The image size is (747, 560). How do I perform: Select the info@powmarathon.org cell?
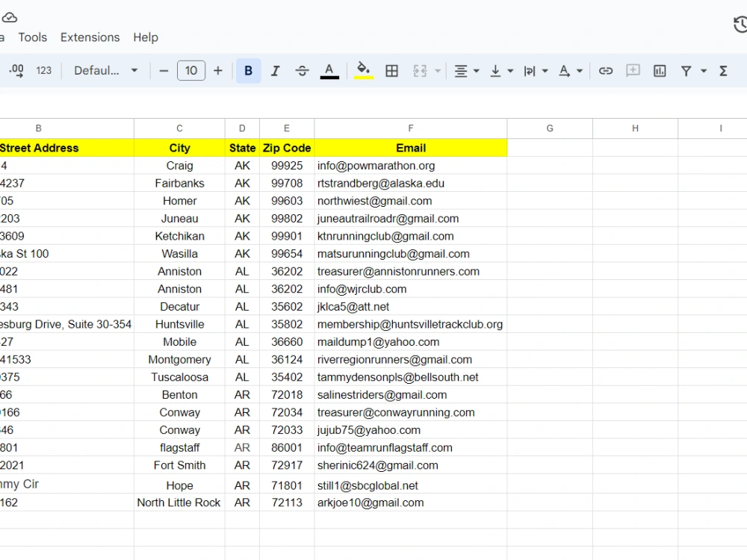[411, 165]
